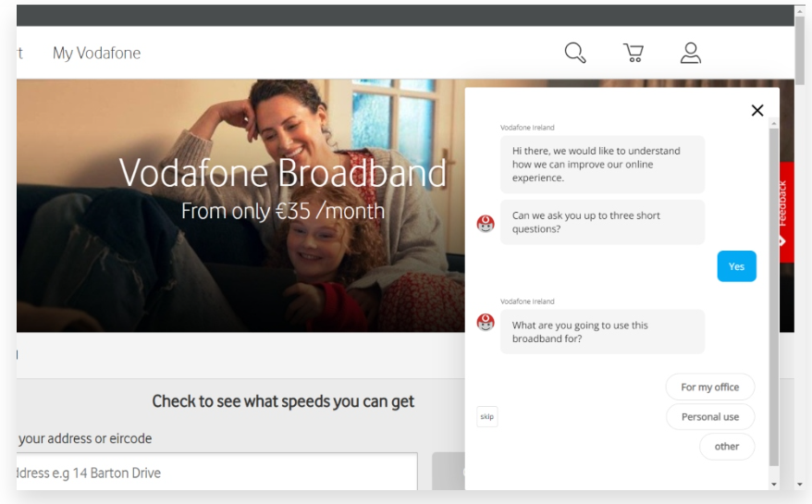Choose the 'other' reply option
Viewport: 812px width, 504px height.
727,446
